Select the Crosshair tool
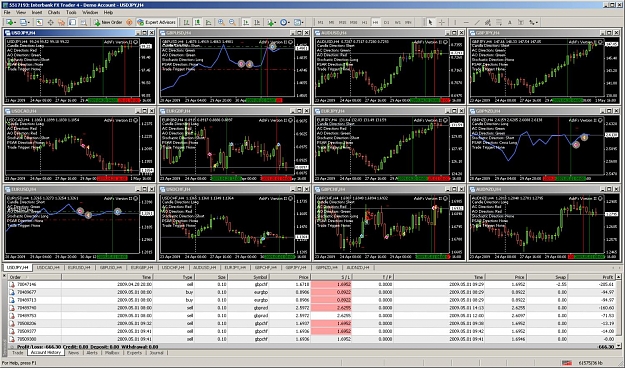The width and height of the screenshot is (625, 368). 442,22
